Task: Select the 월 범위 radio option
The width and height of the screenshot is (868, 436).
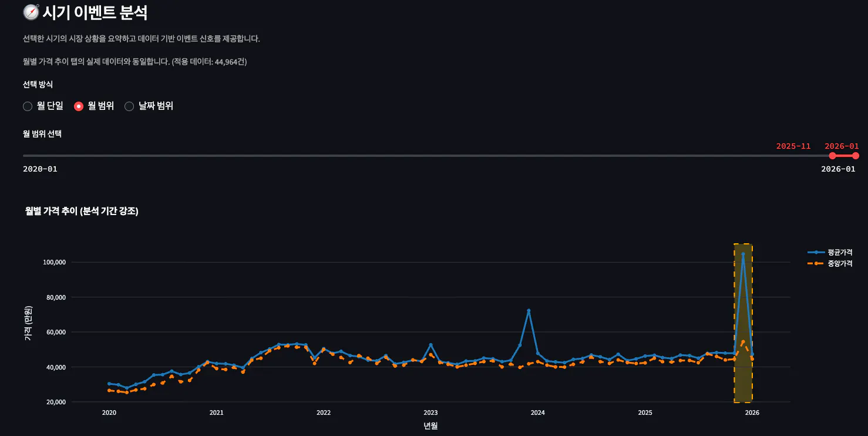Action: click(94, 106)
